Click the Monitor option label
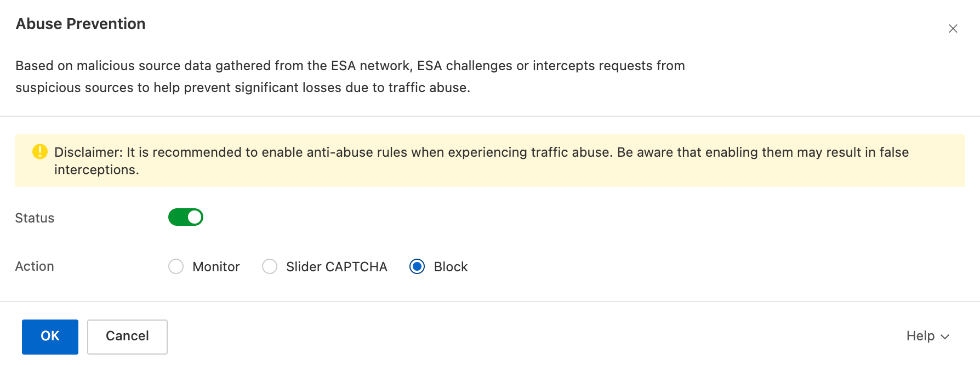 216,267
